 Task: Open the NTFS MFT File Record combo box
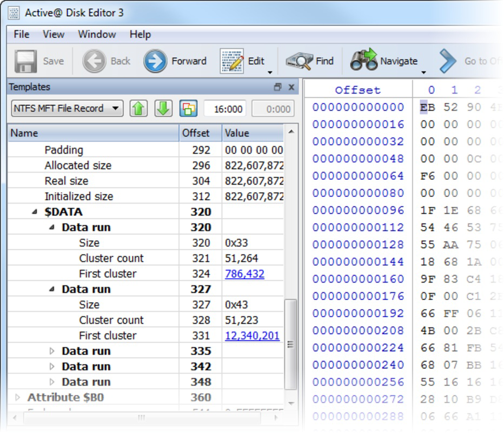coord(67,108)
